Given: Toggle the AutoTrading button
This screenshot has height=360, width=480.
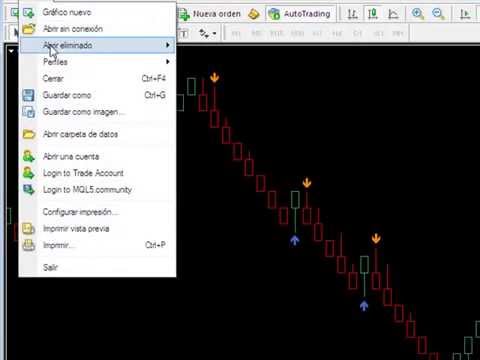Looking at the screenshot, I should (x=300, y=14).
